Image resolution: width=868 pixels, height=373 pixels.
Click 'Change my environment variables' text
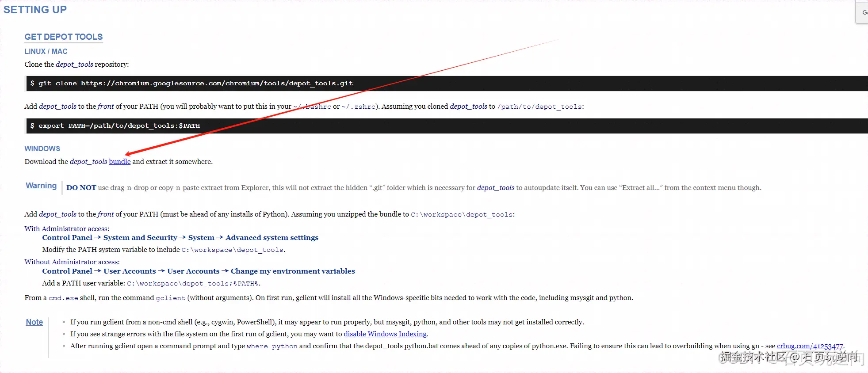click(x=293, y=271)
